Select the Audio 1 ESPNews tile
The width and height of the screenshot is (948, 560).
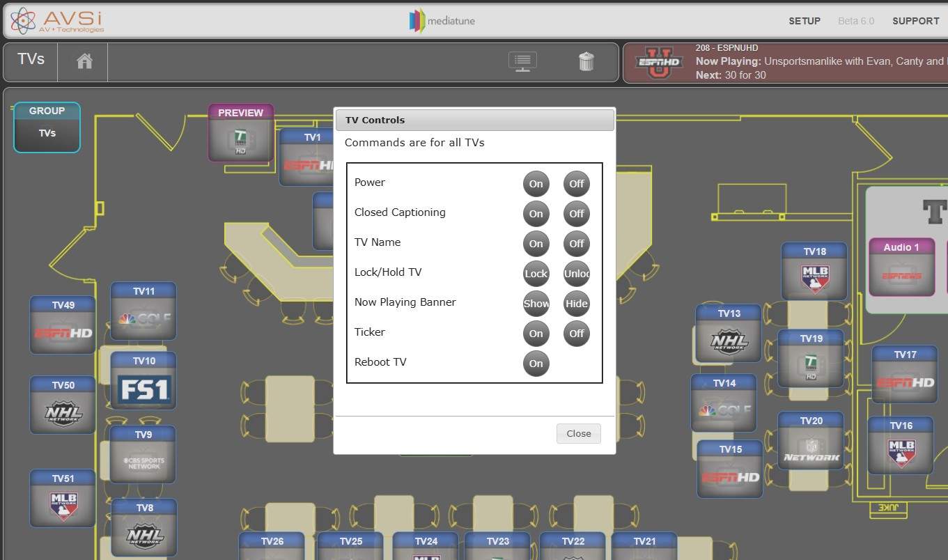click(901, 267)
